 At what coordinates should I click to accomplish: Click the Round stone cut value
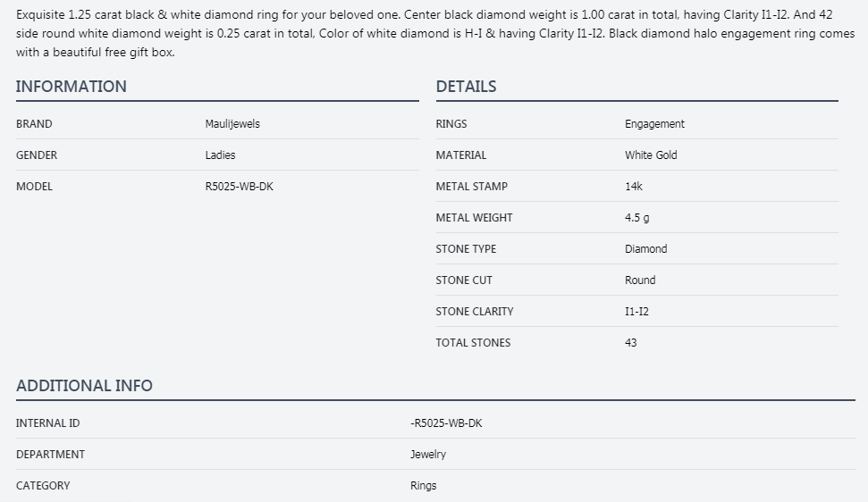coord(640,280)
